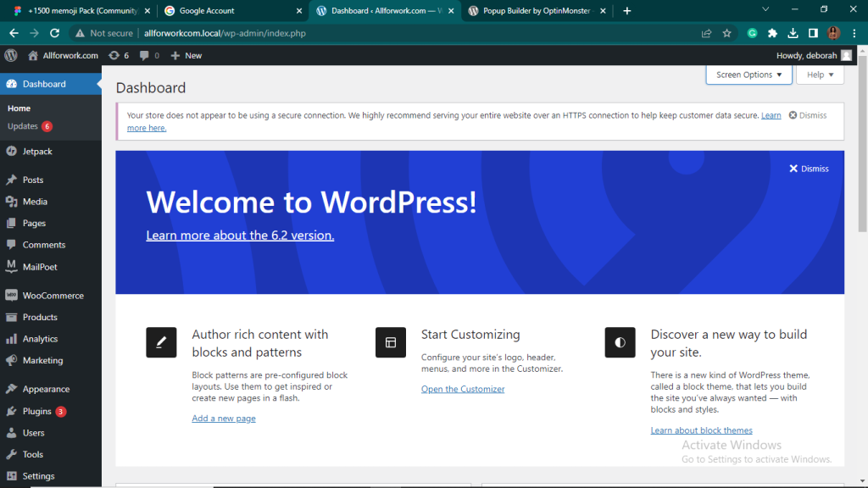Click the Not secure site info indicator
This screenshot has width=868, height=488.
[104, 33]
